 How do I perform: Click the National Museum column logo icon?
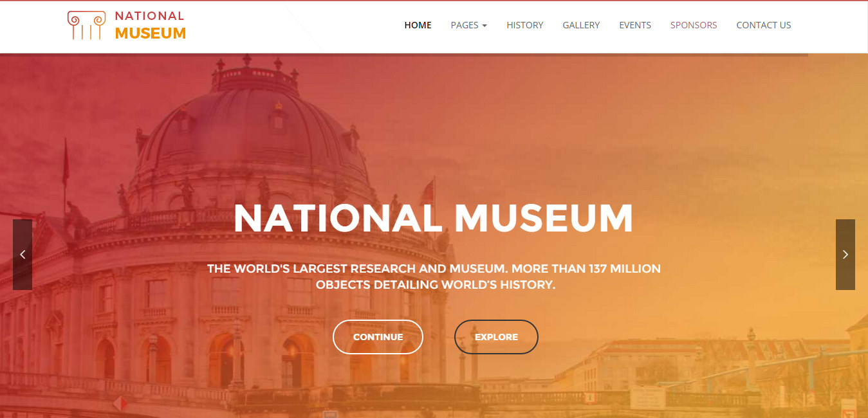[87, 25]
